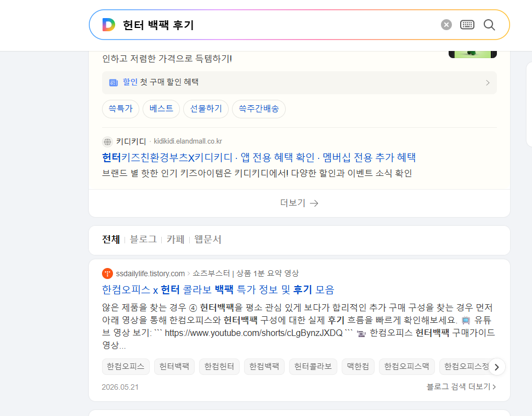The width and height of the screenshot is (532, 416).
Task: Open 블로그 검색 더보기
Action: tap(461, 387)
